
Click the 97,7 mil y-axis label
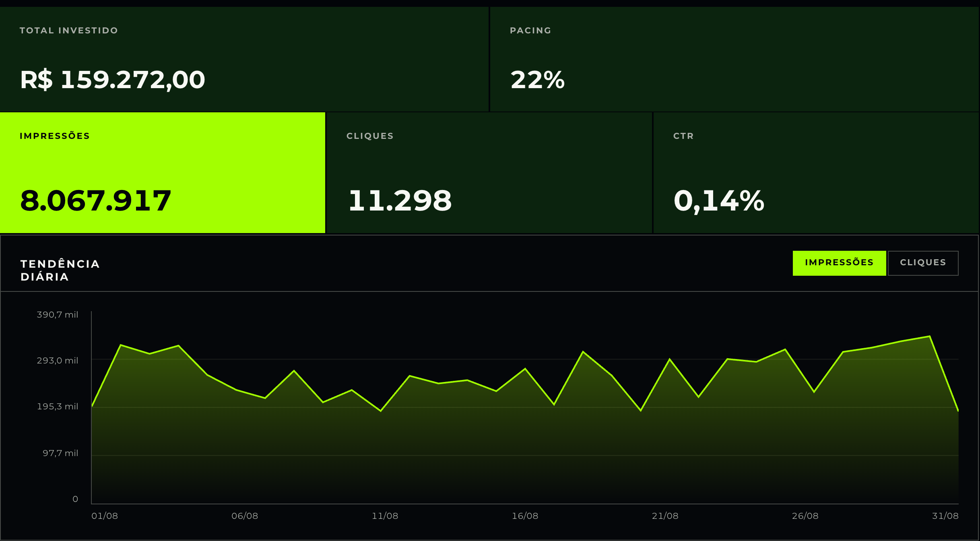pos(60,453)
